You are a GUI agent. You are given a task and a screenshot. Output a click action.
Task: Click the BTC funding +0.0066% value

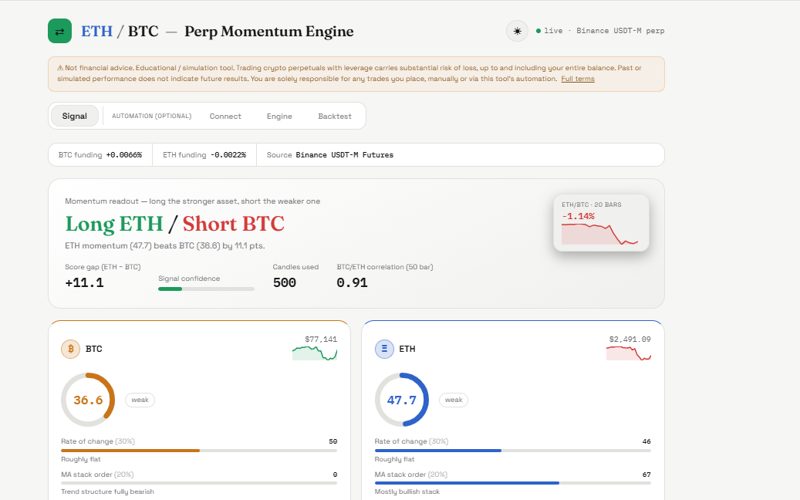click(x=124, y=155)
